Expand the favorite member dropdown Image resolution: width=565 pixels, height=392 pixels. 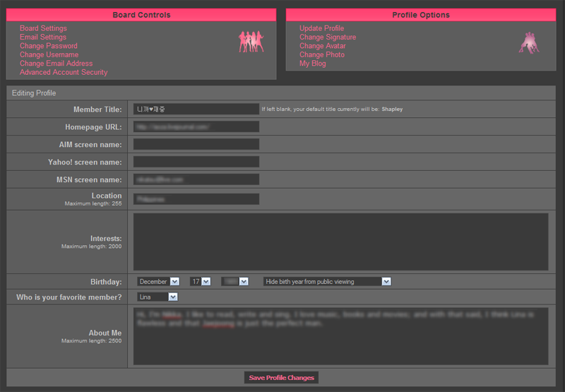click(157, 297)
